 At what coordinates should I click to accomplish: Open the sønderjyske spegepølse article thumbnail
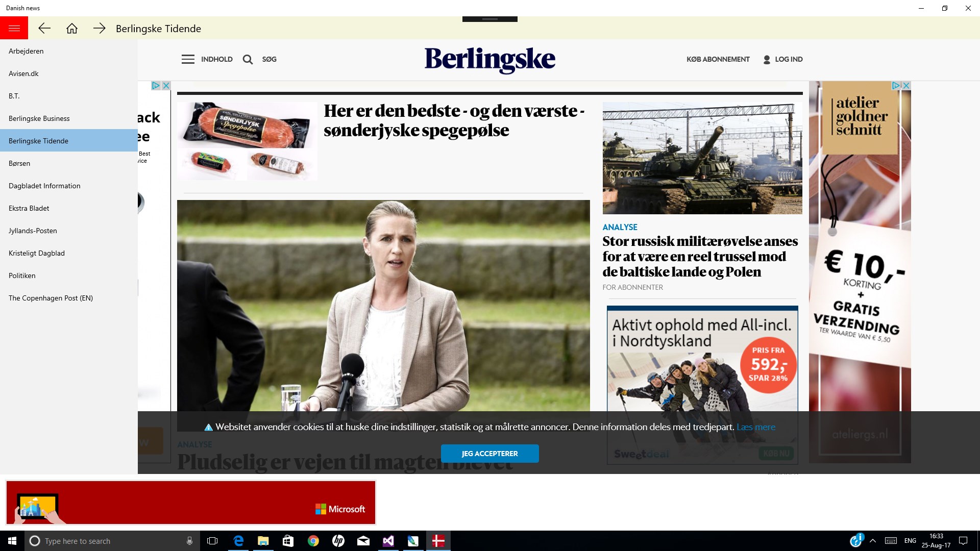pos(247,141)
